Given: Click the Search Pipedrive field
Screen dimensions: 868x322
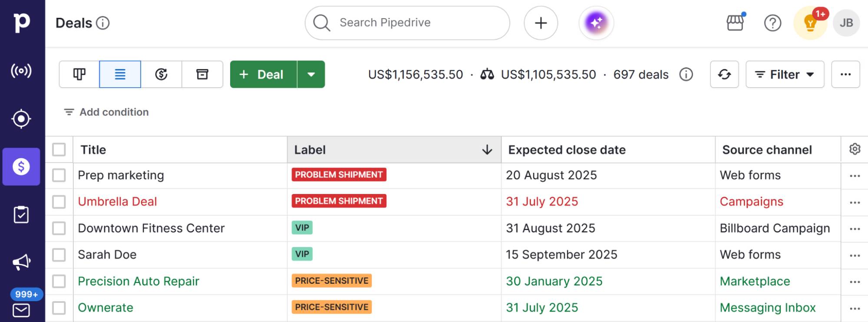Looking at the screenshot, I should [x=406, y=23].
